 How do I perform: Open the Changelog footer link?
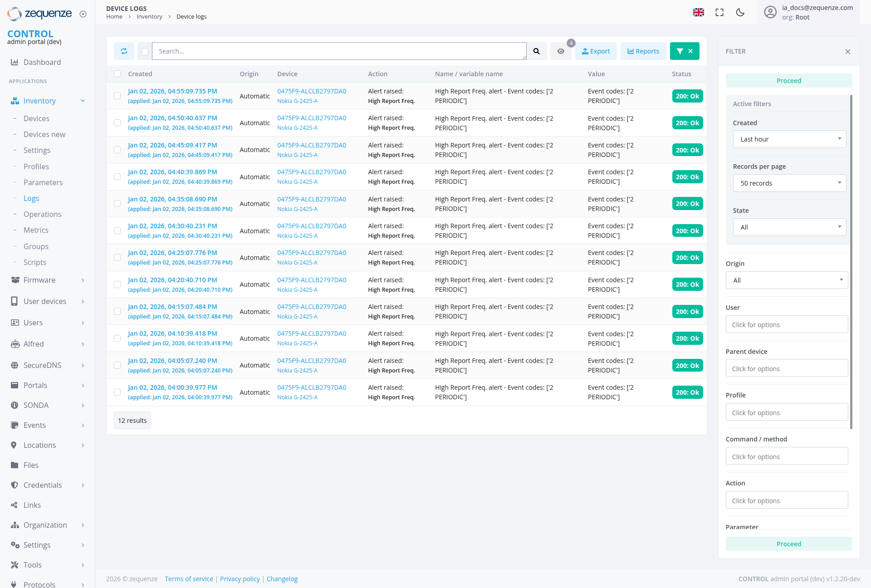pyautogui.click(x=282, y=579)
